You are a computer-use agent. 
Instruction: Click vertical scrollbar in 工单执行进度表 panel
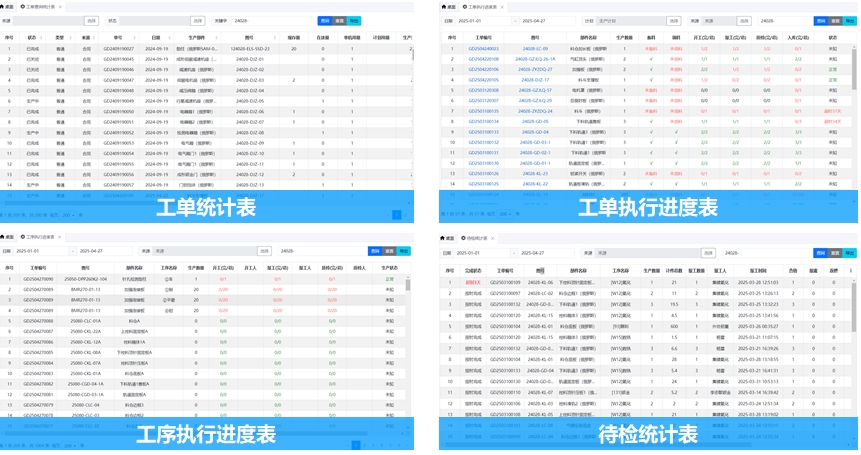coord(854,69)
